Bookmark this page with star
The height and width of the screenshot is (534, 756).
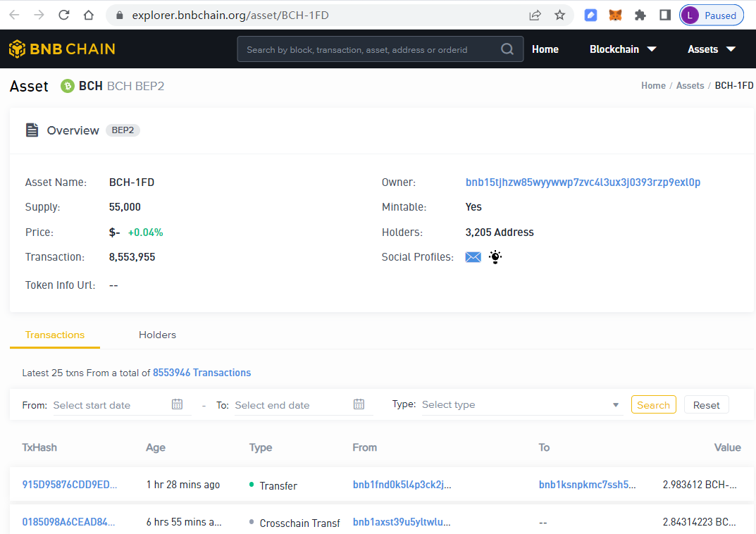pos(559,15)
